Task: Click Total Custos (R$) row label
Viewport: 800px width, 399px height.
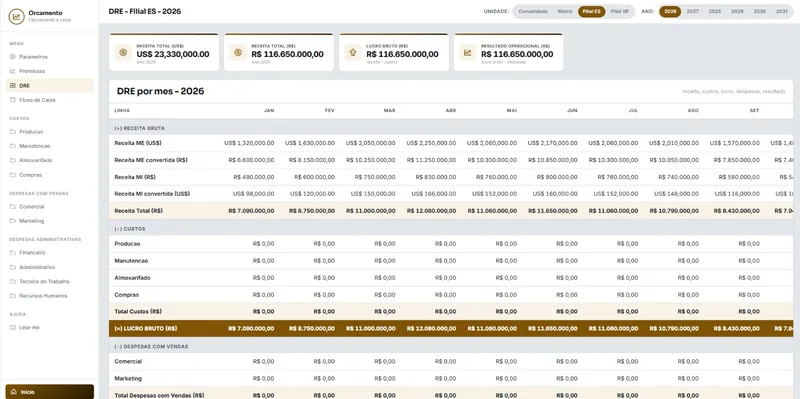Action: pyautogui.click(x=138, y=312)
